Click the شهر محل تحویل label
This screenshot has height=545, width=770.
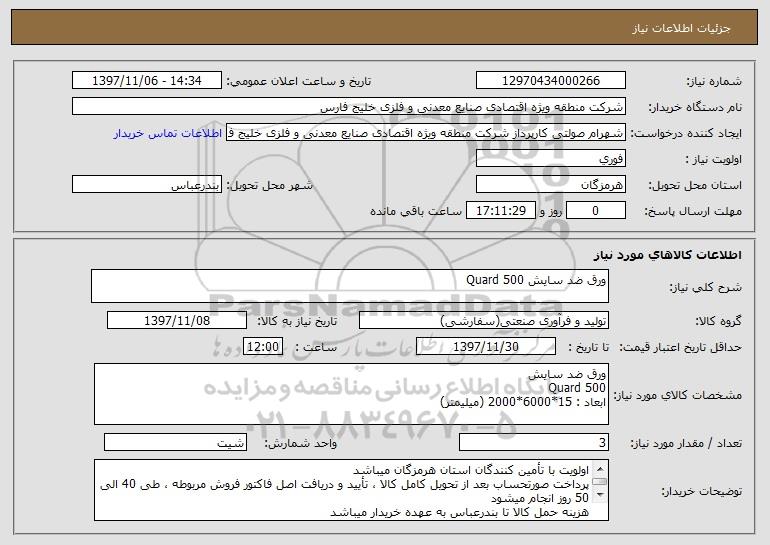[269, 185]
